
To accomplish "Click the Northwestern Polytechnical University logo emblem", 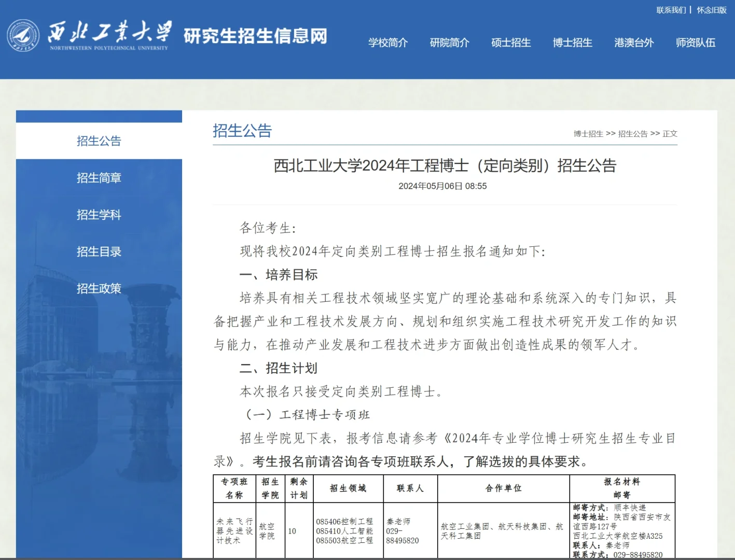I will 23,35.
